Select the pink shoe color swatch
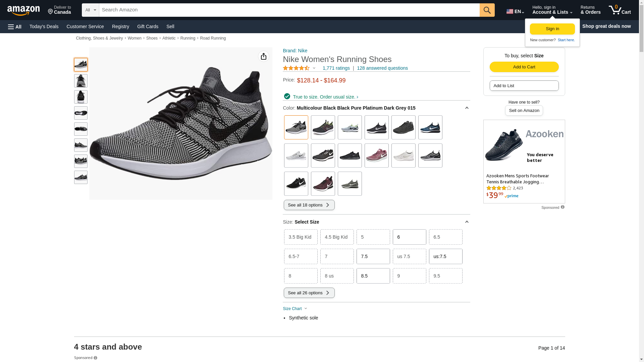 [376, 156]
